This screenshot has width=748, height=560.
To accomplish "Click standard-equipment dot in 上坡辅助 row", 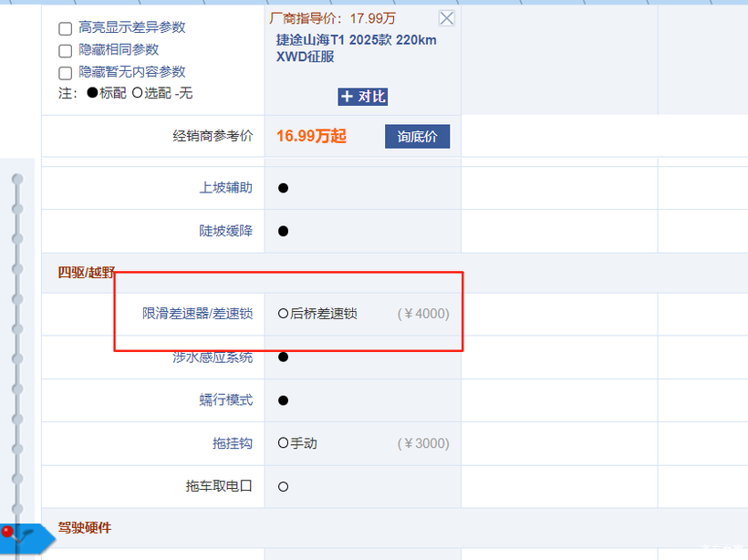I will click(x=283, y=188).
